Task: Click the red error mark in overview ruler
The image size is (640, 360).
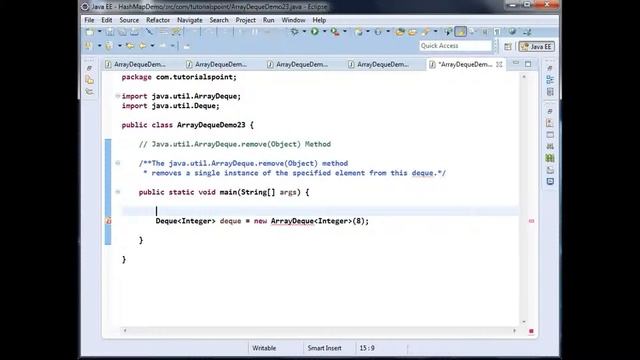Action: [x=531, y=221]
